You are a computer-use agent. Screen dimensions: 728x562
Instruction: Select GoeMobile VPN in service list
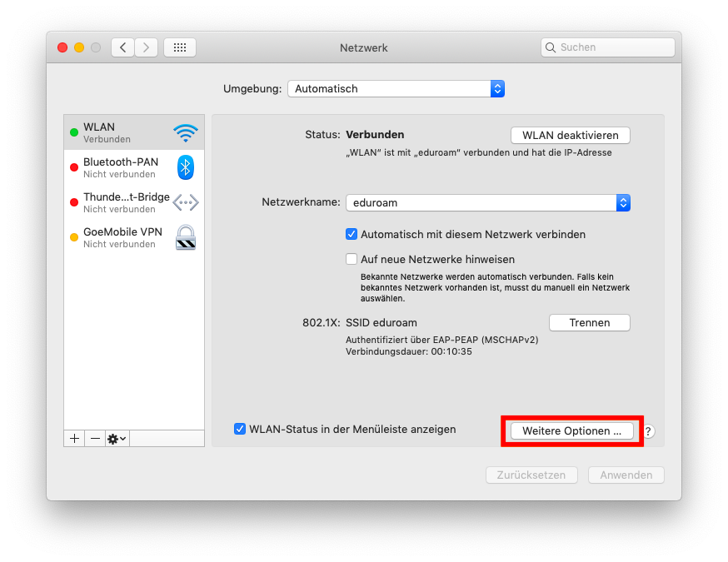[x=134, y=237]
